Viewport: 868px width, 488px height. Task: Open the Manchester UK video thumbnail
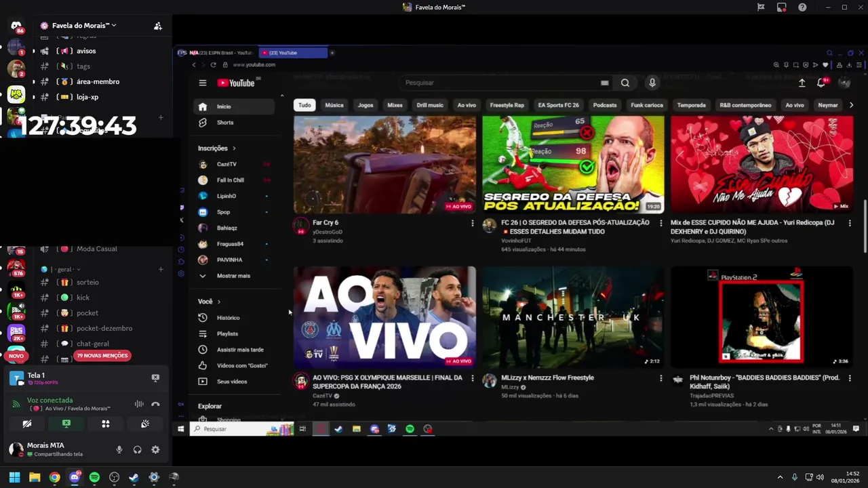(x=573, y=317)
